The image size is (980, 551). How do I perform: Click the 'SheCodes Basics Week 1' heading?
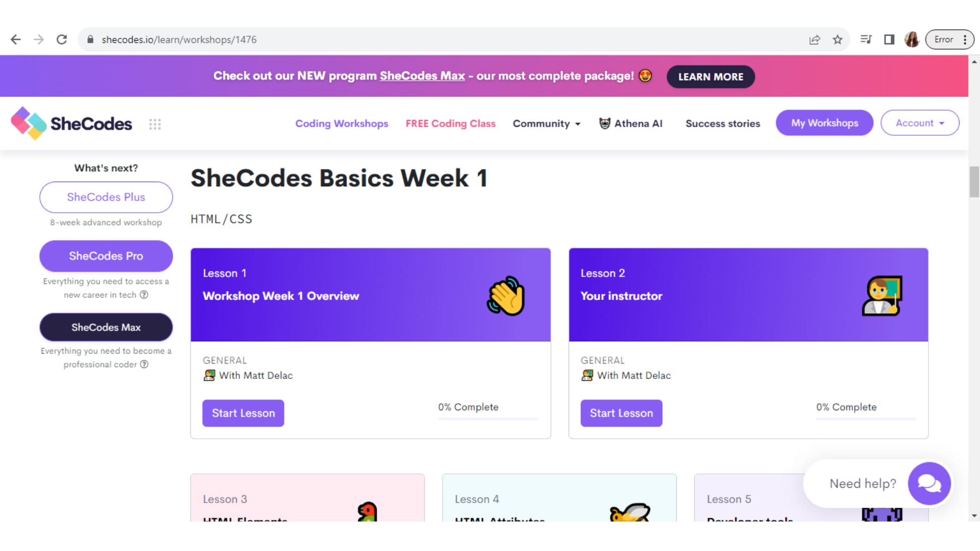click(339, 178)
